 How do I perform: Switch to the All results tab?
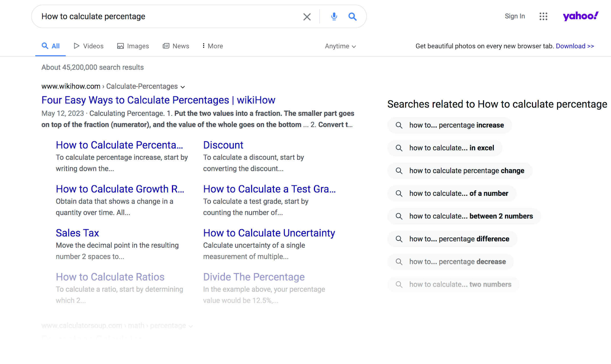coord(50,45)
